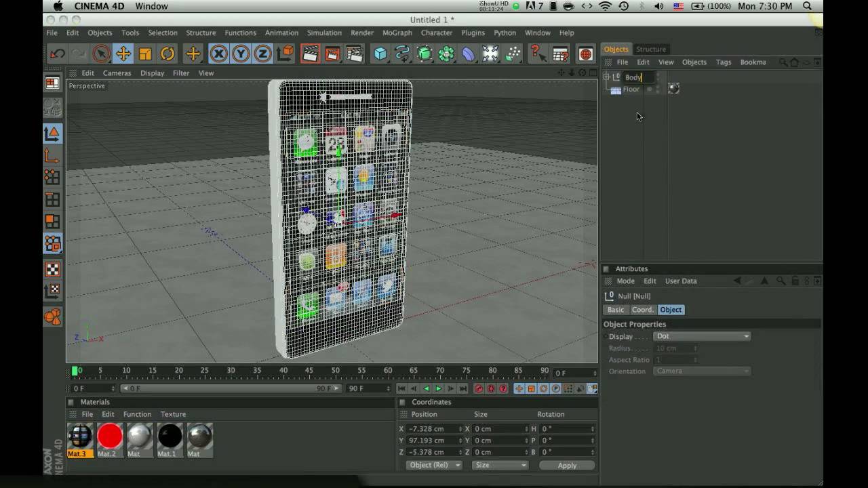Open the Tags menu in Objects panel

pyautogui.click(x=724, y=62)
